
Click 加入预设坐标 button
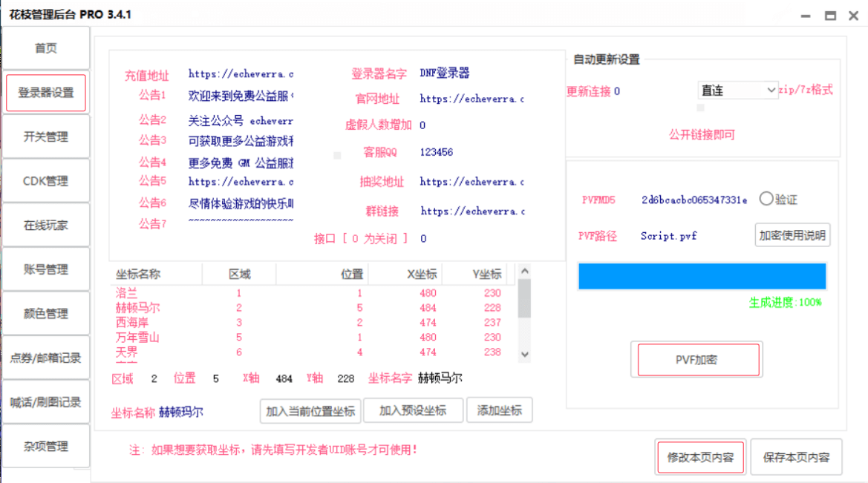(x=413, y=410)
